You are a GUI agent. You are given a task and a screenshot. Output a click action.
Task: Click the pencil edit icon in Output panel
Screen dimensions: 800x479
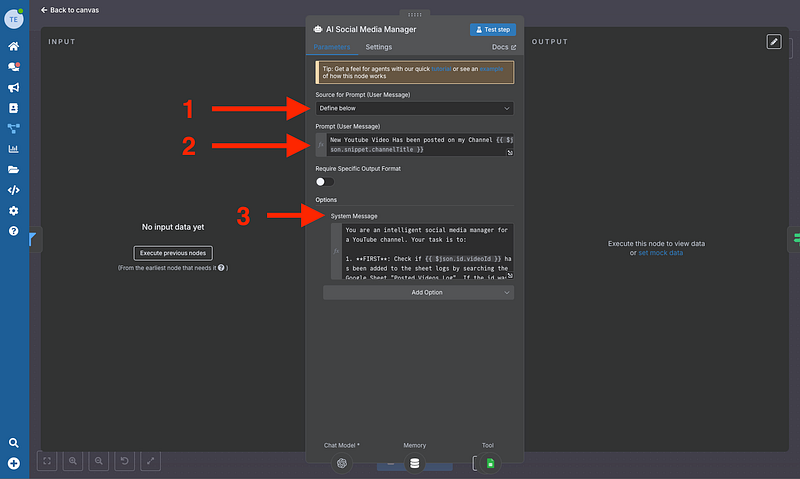[774, 41]
